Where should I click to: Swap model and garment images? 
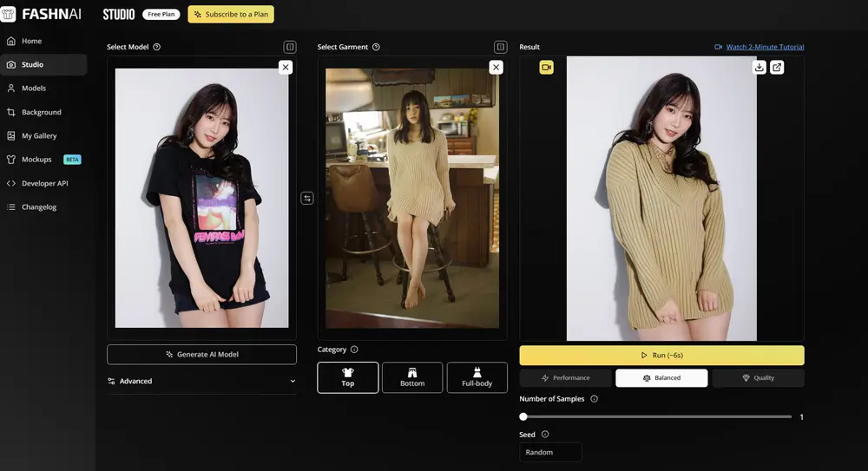(x=307, y=199)
